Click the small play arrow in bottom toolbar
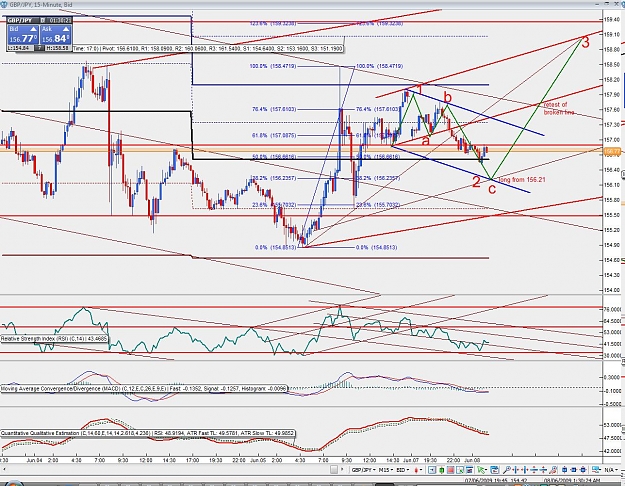This screenshot has height=486, width=625. point(342,470)
